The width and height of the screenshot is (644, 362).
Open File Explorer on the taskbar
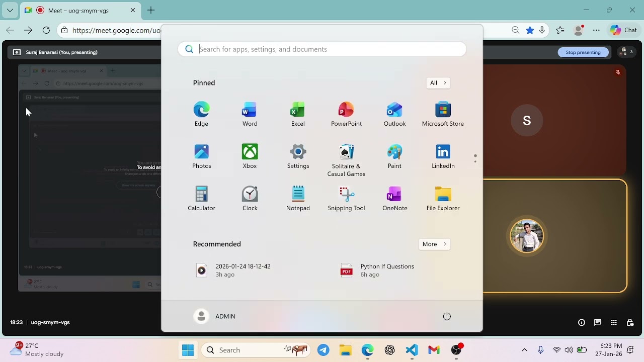346,350
